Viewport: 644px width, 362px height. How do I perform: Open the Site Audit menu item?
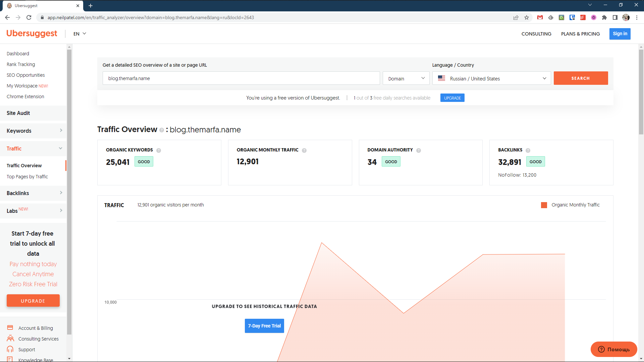click(18, 113)
